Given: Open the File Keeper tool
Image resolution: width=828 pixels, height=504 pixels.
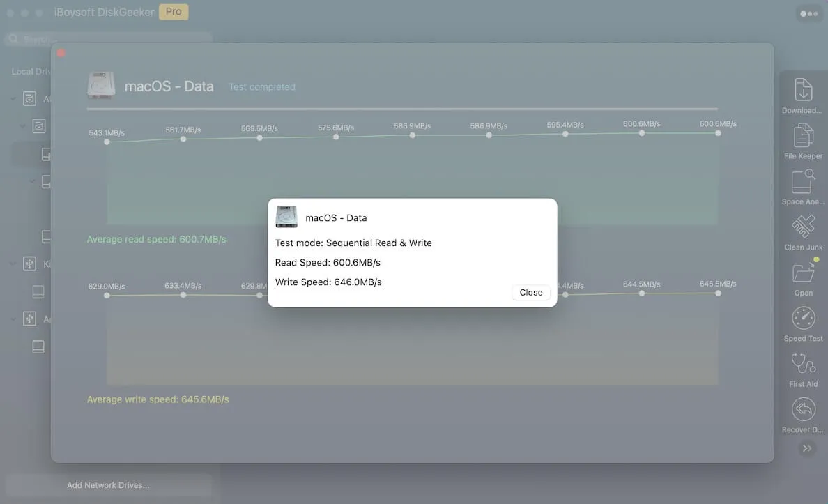Looking at the screenshot, I should 803,136.
